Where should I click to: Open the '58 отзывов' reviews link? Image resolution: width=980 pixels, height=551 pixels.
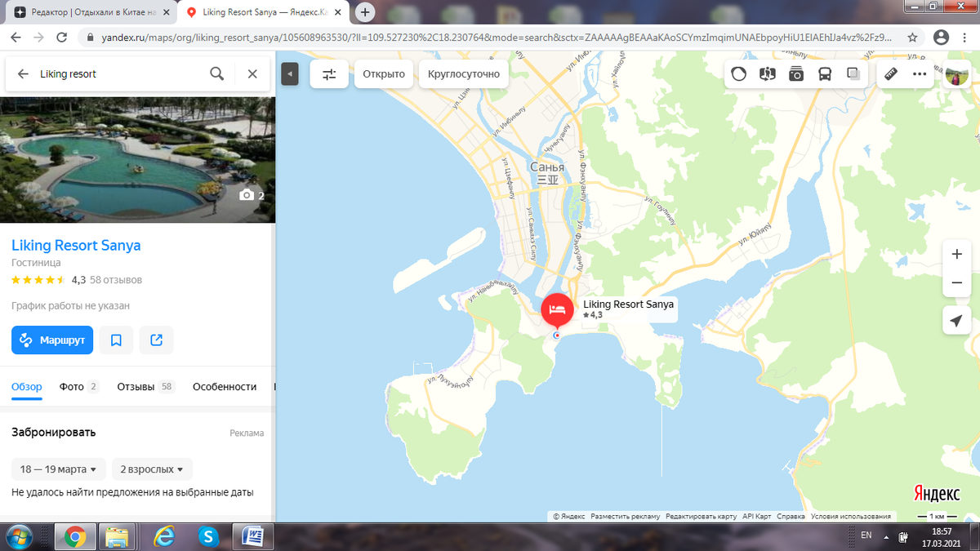click(115, 279)
